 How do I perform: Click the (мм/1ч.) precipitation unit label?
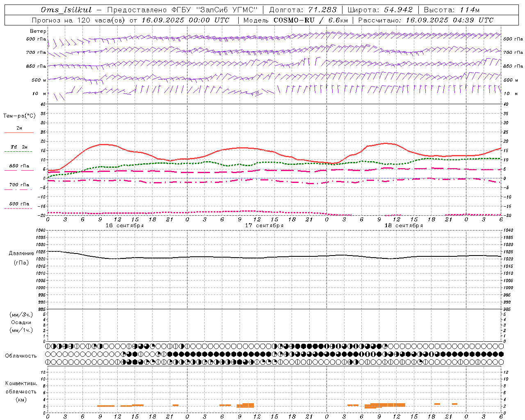coord(21,330)
